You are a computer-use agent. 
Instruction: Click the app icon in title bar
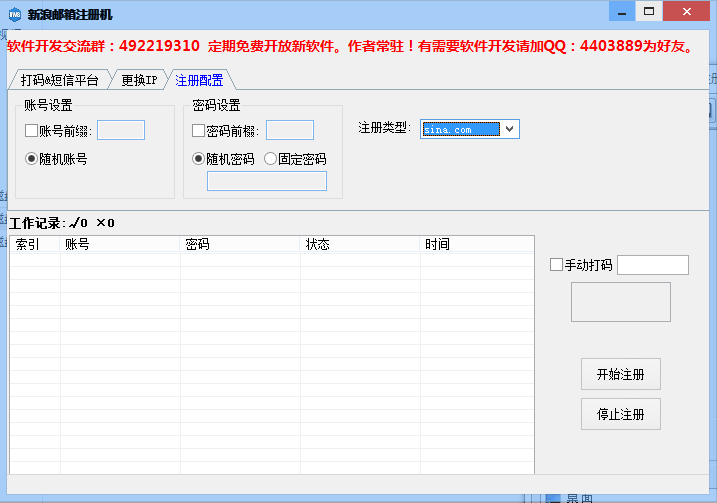[x=15, y=15]
